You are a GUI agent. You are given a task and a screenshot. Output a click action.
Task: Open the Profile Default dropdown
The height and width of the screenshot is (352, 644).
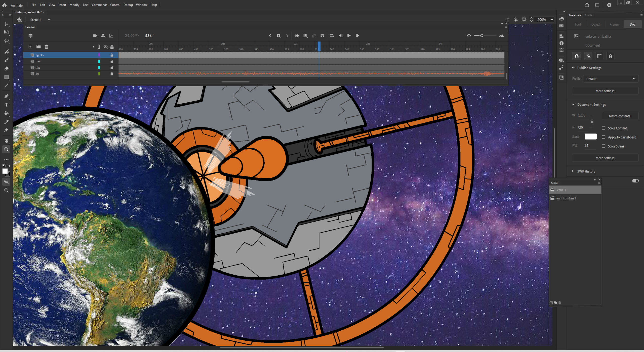(x=611, y=79)
